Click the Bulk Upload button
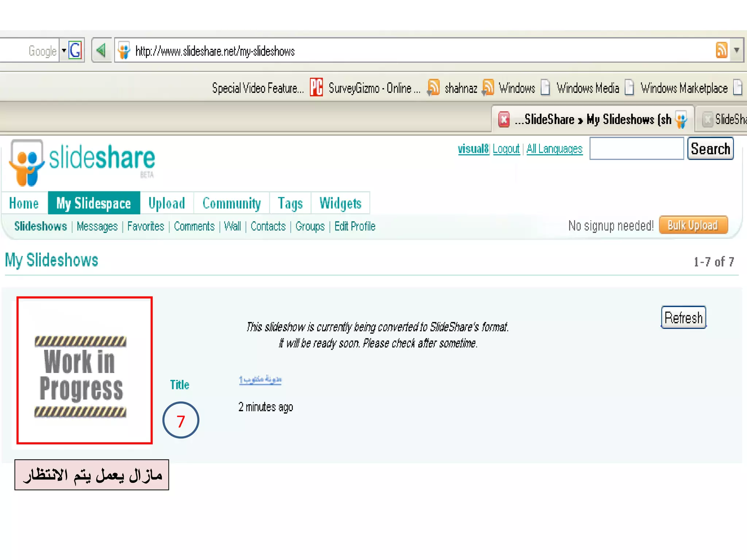 693,225
